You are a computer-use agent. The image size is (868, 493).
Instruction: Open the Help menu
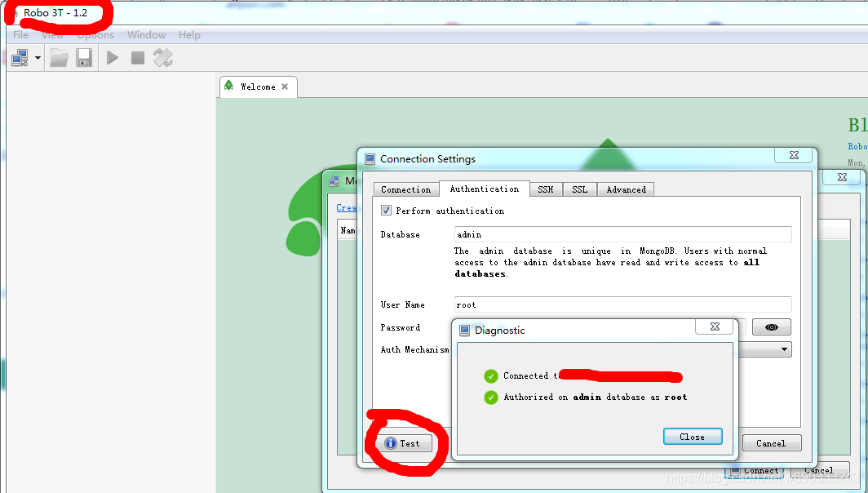coord(189,35)
